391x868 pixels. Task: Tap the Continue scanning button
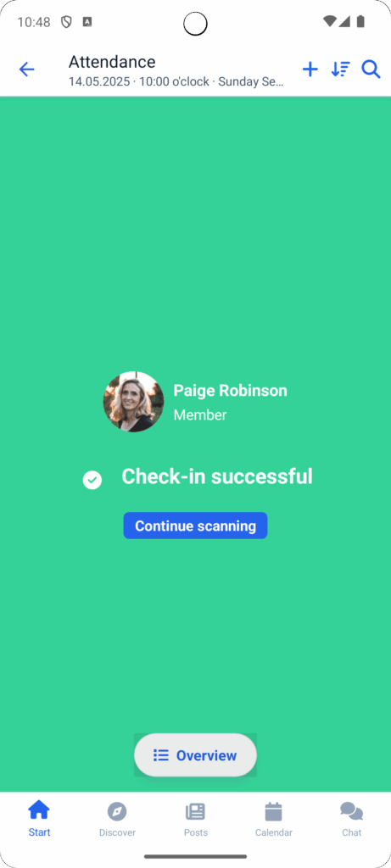[x=195, y=526]
